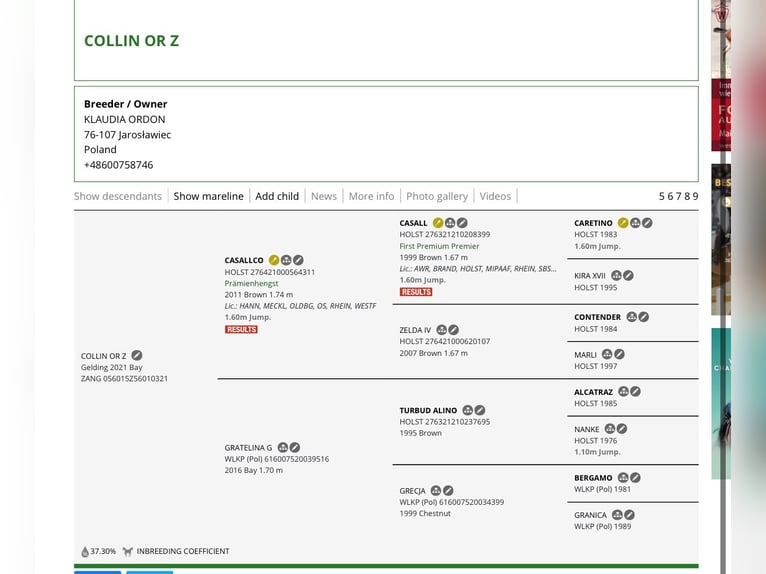Click the edit pencil icon next to GRECJA
This screenshot has width=766, height=574.
click(x=448, y=491)
